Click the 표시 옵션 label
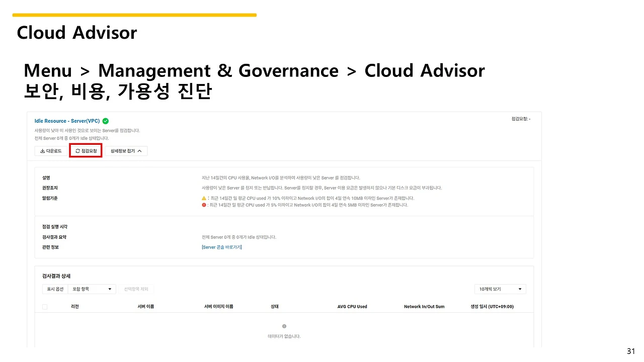Viewport: 644px width, 362px height. (55, 289)
